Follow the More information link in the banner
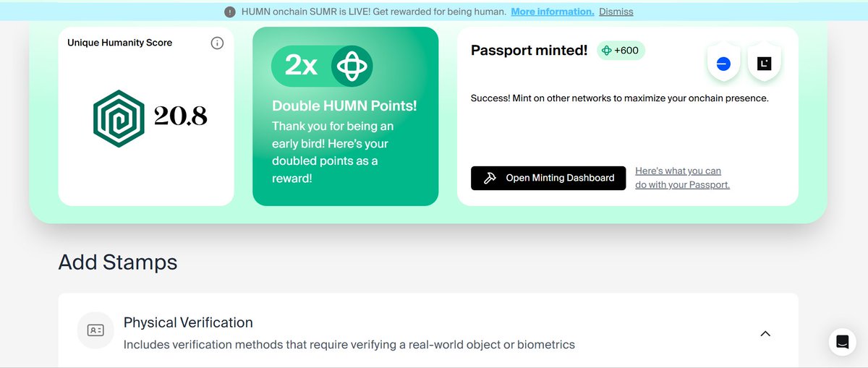The width and height of the screenshot is (868, 368). tap(553, 12)
